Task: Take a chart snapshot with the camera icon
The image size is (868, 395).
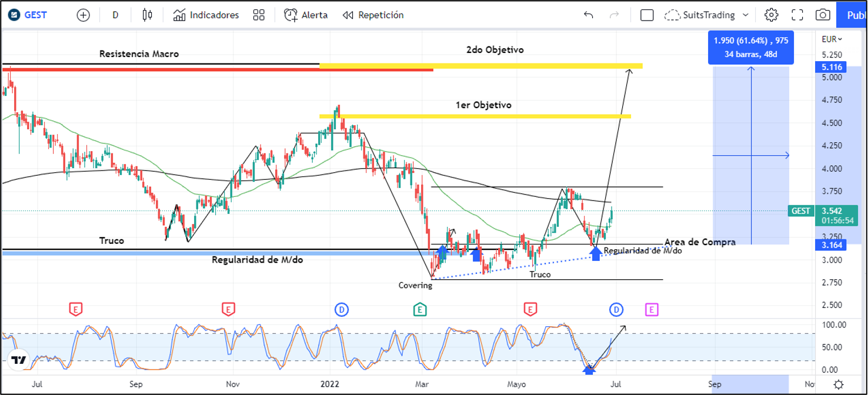Action: click(x=823, y=15)
